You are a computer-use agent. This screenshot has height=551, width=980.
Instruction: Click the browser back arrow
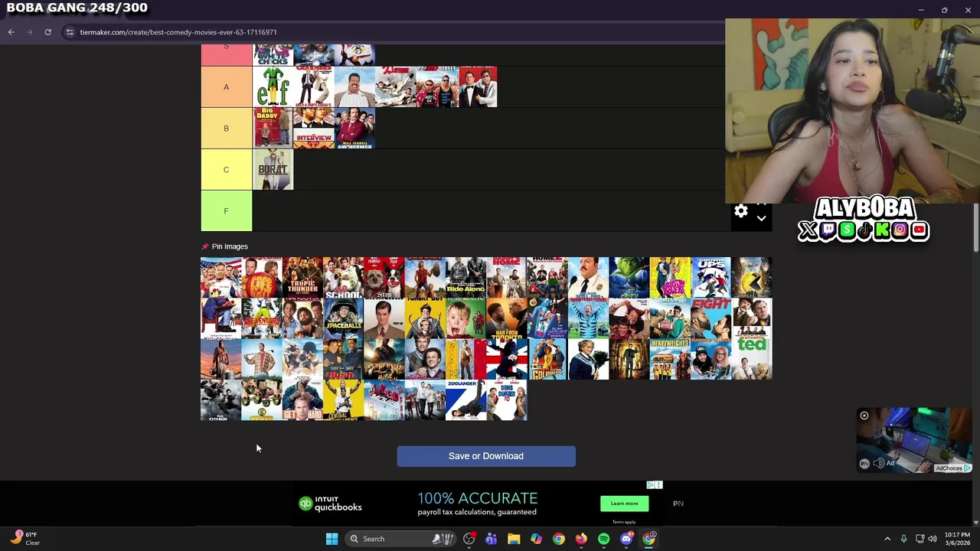click(11, 32)
